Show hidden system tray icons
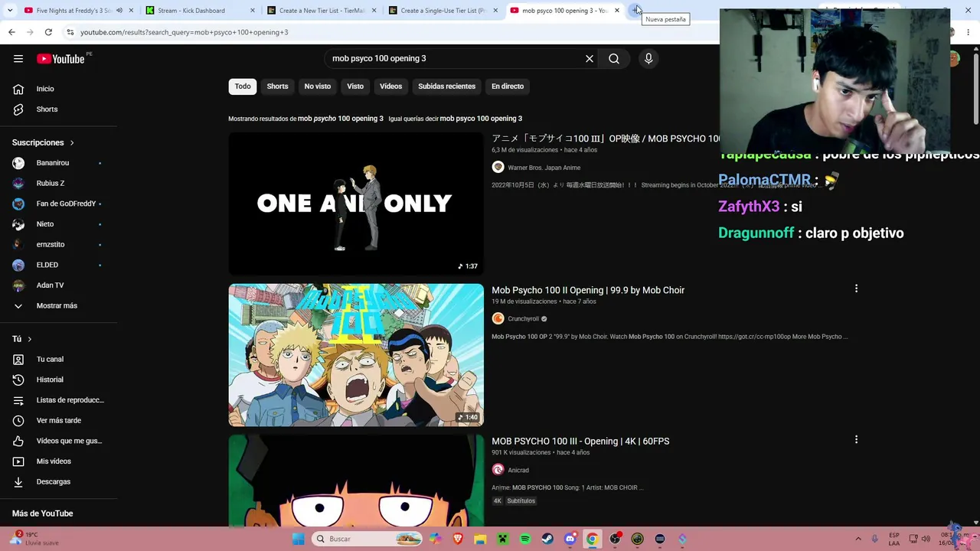 point(858,539)
